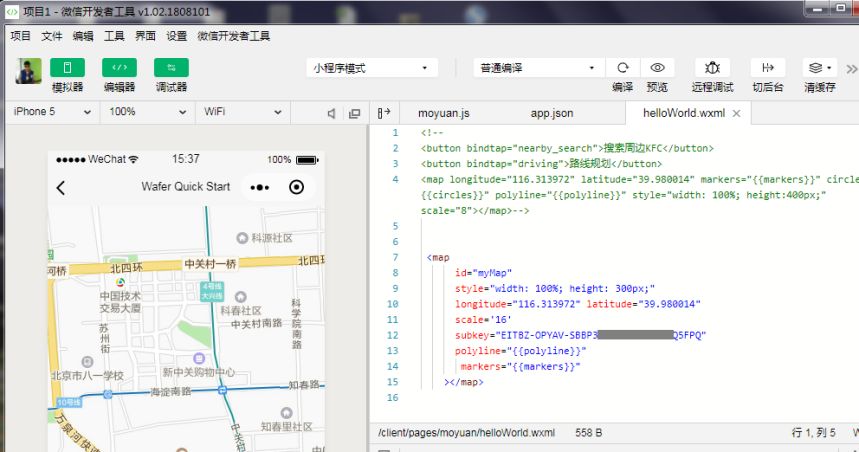Open the 界面 menu
This screenshot has height=452, width=859.
[145, 36]
